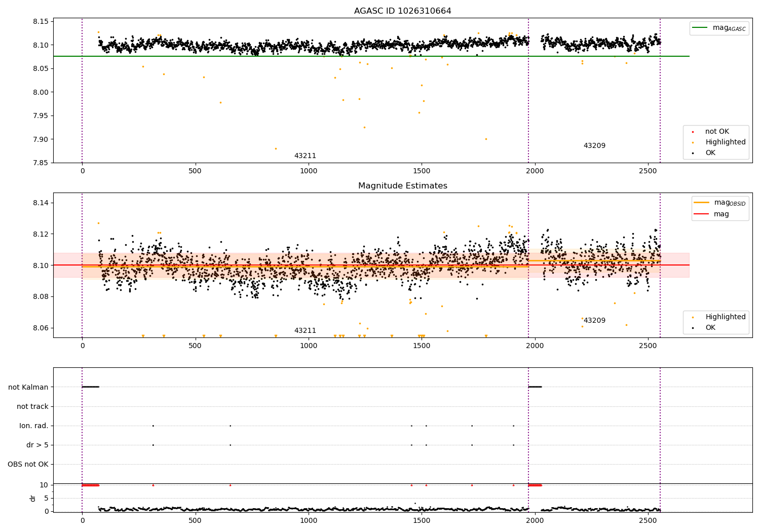
Task: Click the 'Ion. rad.' row label
Action: 34,426
